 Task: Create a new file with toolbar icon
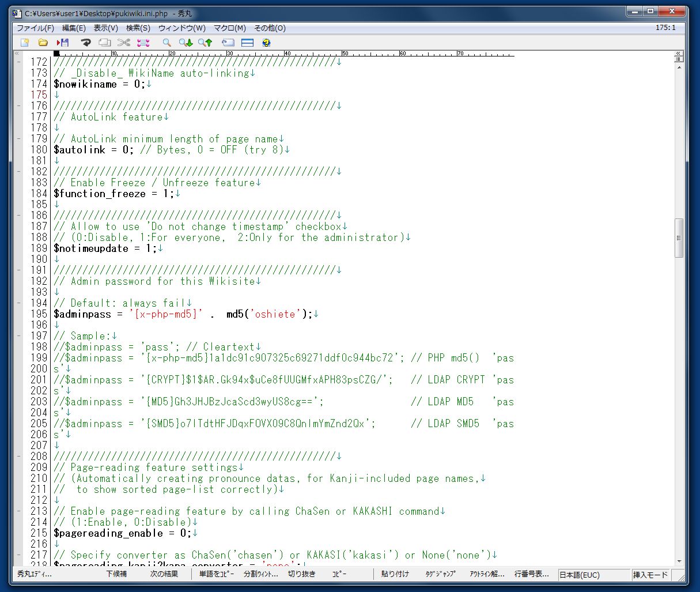coord(25,43)
